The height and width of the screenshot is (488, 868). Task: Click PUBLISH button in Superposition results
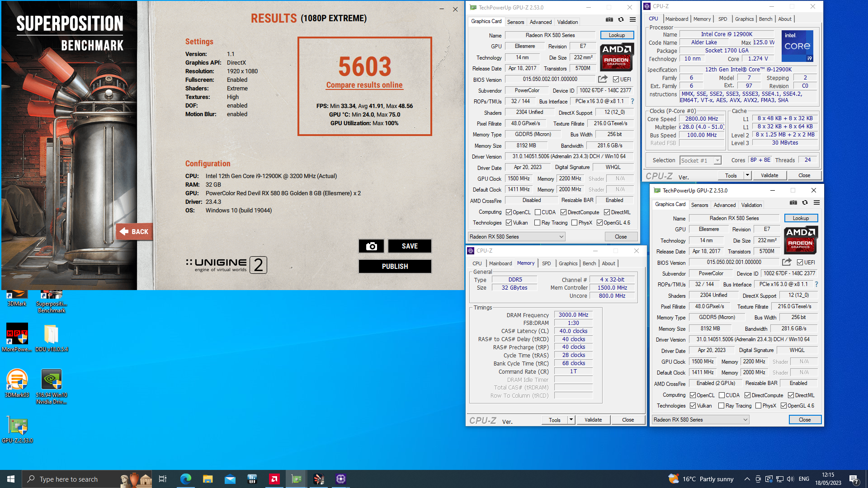395,267
